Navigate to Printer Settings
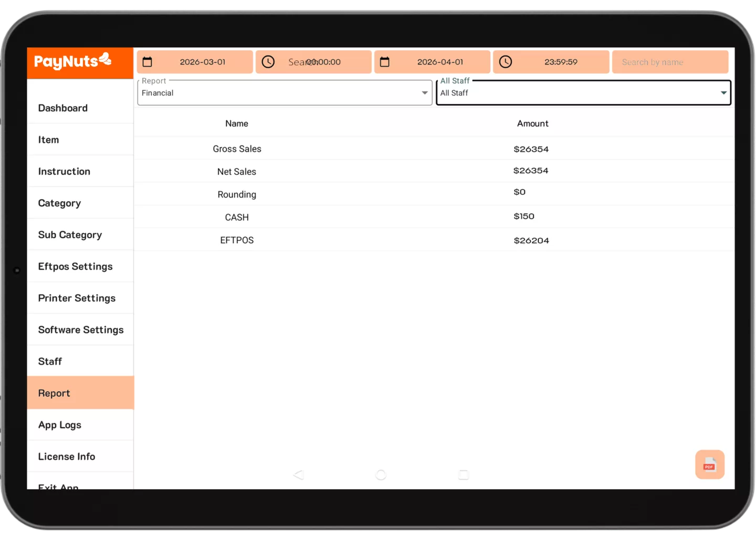The height and width of the screenshot is (540, 756). pos(77,298)
